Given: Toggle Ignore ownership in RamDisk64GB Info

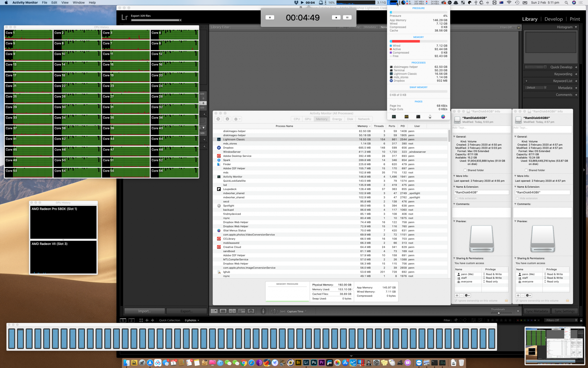Looking at the screenshot, I should [x=456, y=301].
